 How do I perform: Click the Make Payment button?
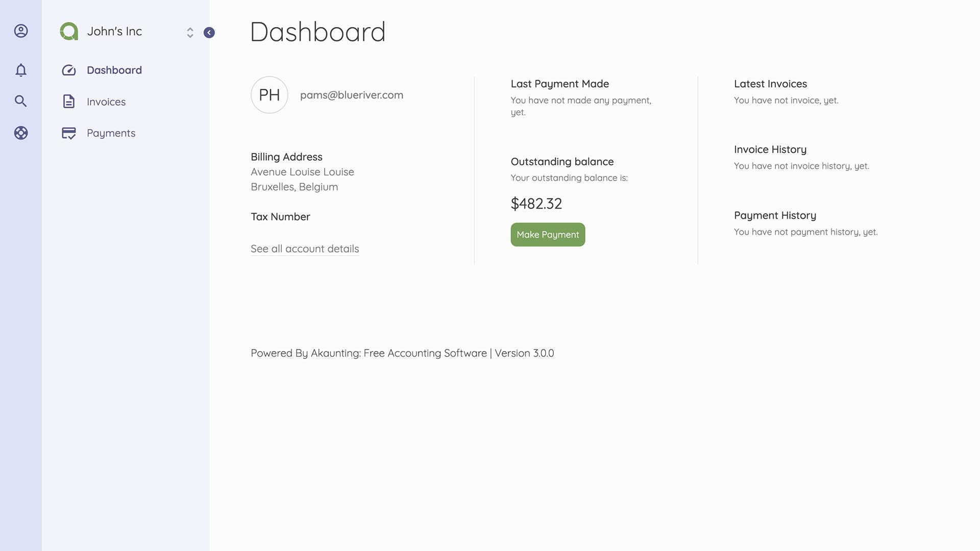pyautogui.click(x=548, y=235)
